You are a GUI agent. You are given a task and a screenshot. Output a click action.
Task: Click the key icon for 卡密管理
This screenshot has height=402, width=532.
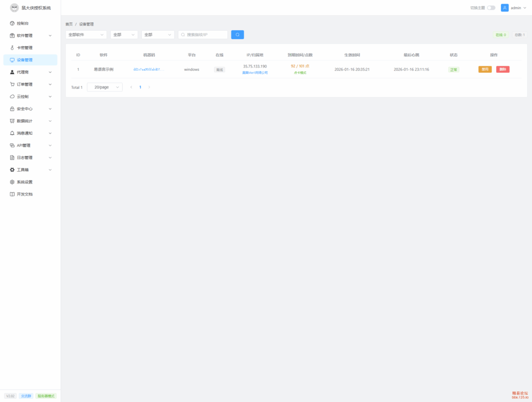[x=12, y=48]
